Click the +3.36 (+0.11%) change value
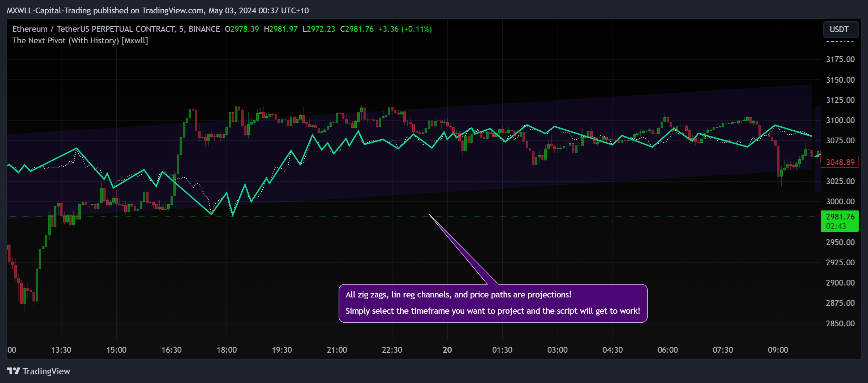 pyautogui.click(x=405, y=29)
